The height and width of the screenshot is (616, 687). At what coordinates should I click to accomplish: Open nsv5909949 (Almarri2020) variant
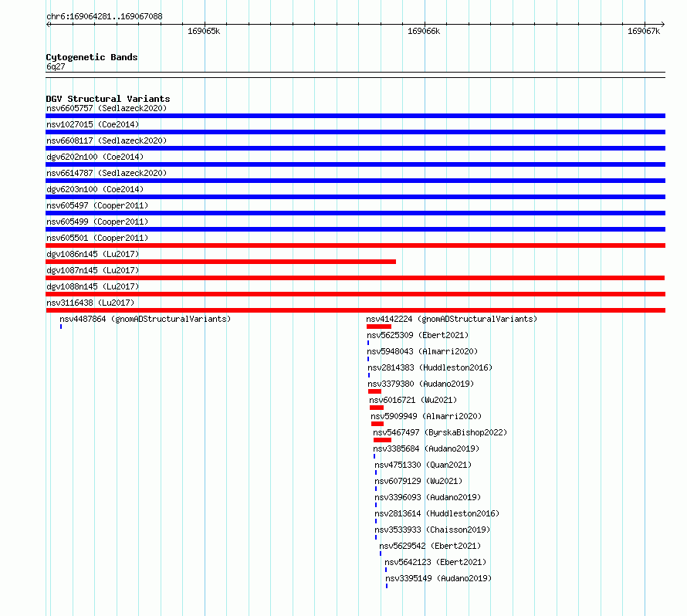point(426,416)
